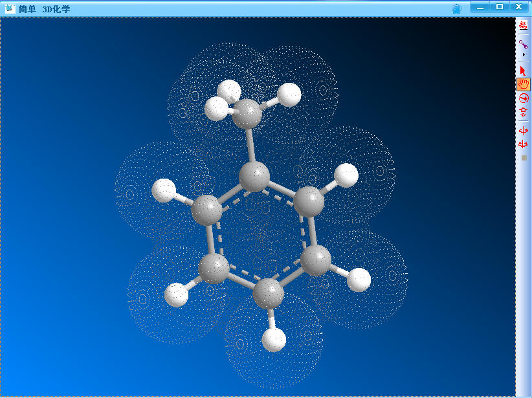Open the shirt-shaped skin icon in title bar
532x398 pixels.
click(x=456, y=8)
